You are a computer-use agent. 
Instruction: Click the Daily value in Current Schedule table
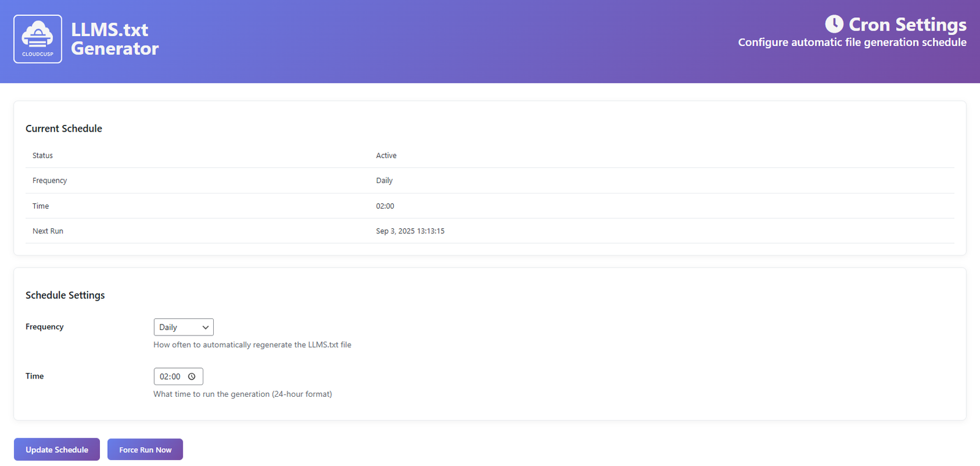384,181
